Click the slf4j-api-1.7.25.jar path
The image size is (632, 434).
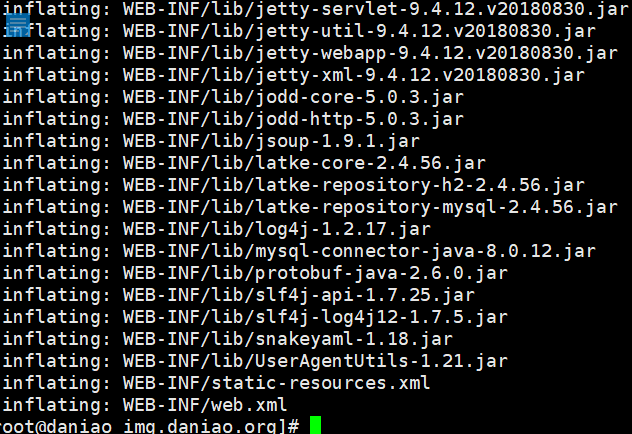click(x=299, y=295)
